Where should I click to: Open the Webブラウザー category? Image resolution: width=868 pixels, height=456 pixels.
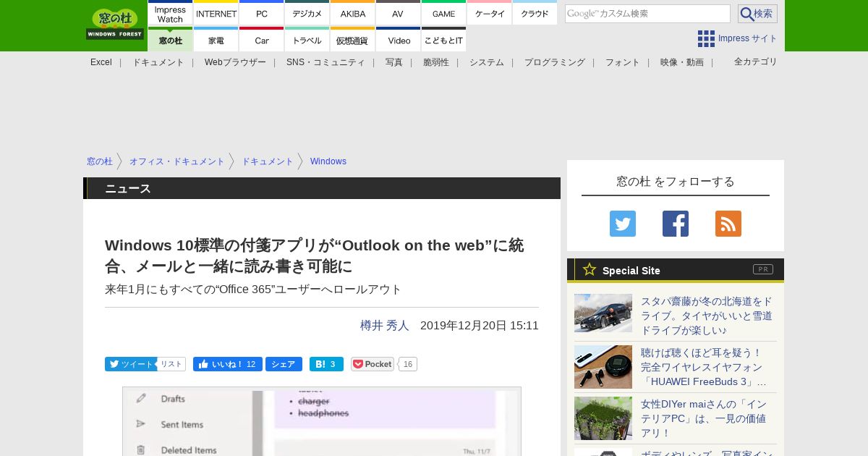pyautogui.click(x=235, y=62)
